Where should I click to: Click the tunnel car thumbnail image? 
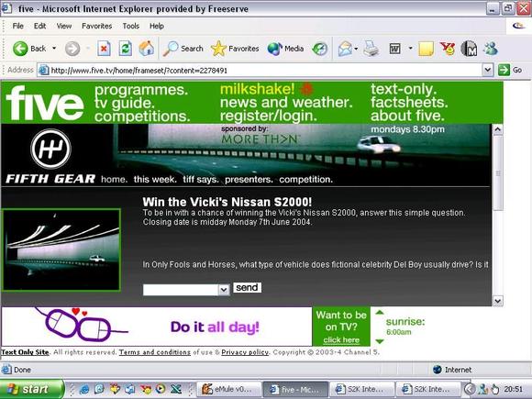point(61,250)
